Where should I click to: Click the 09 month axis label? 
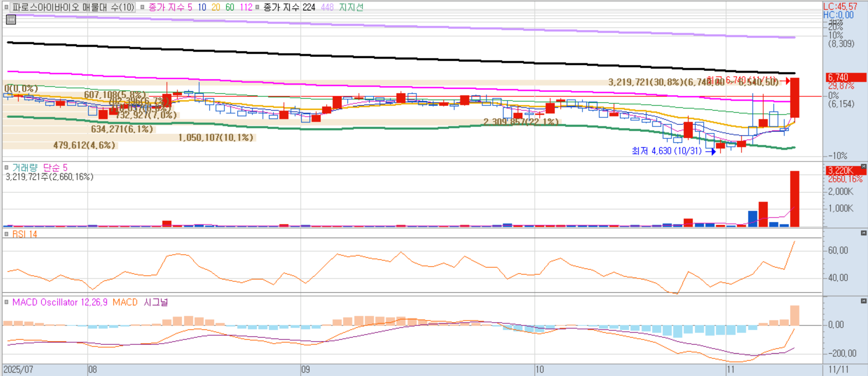point(306,369)
